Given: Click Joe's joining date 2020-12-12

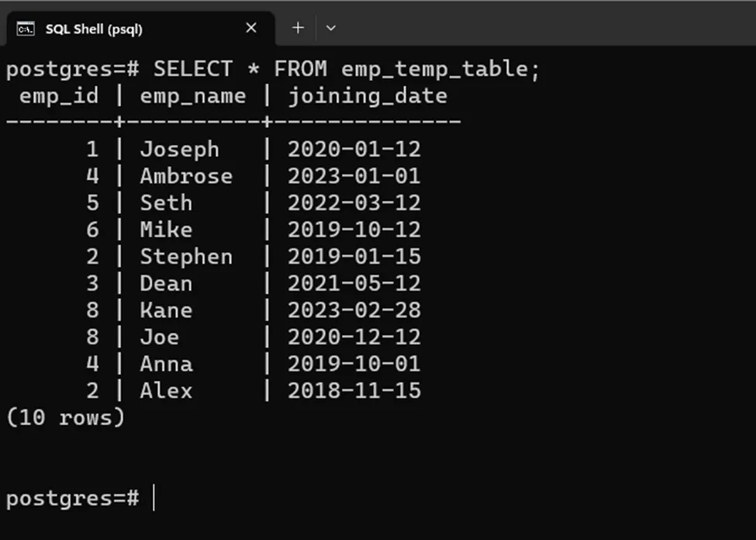Looking at the screenshot, I should click(354, 337).
